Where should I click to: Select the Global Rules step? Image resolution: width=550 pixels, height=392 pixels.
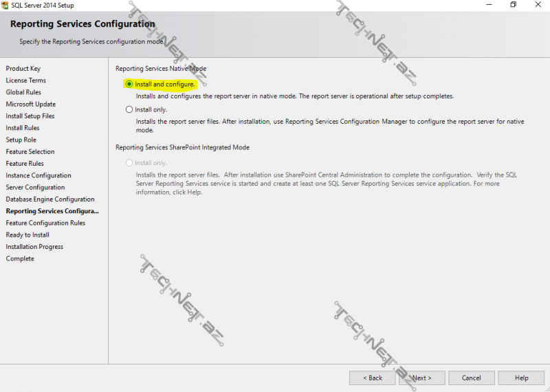point(23,92)
